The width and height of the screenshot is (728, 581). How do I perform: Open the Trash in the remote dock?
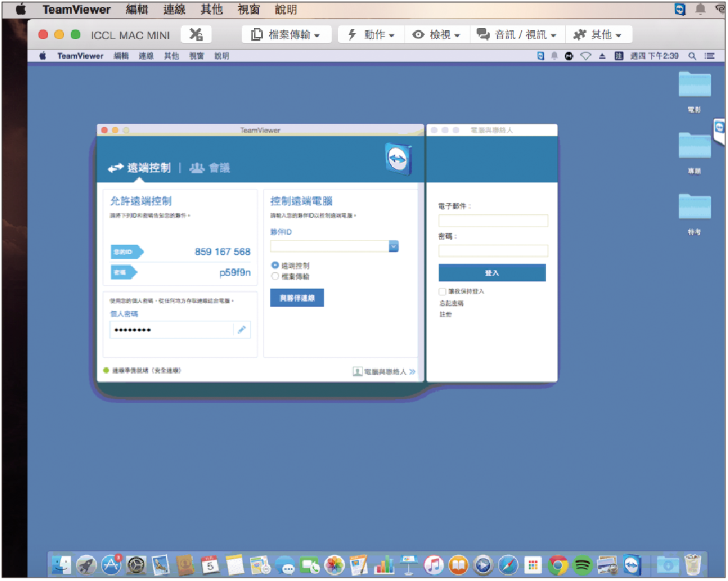[x=693, y=565]
